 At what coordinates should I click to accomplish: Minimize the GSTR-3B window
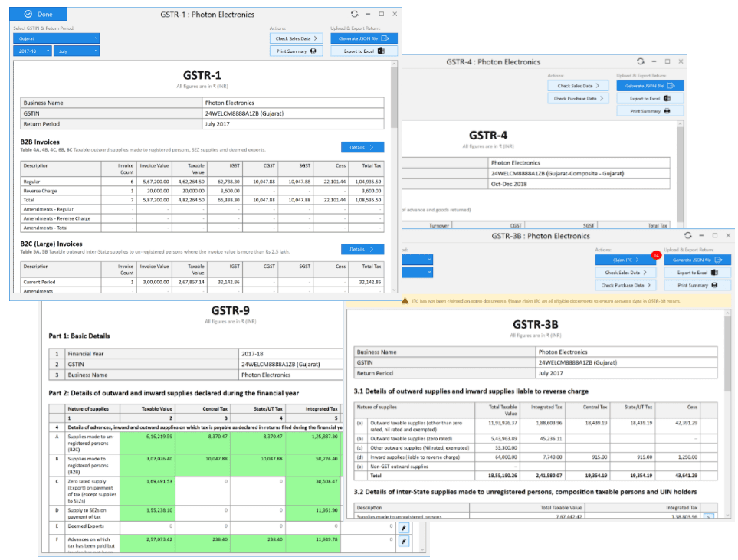tap(701, 235)
